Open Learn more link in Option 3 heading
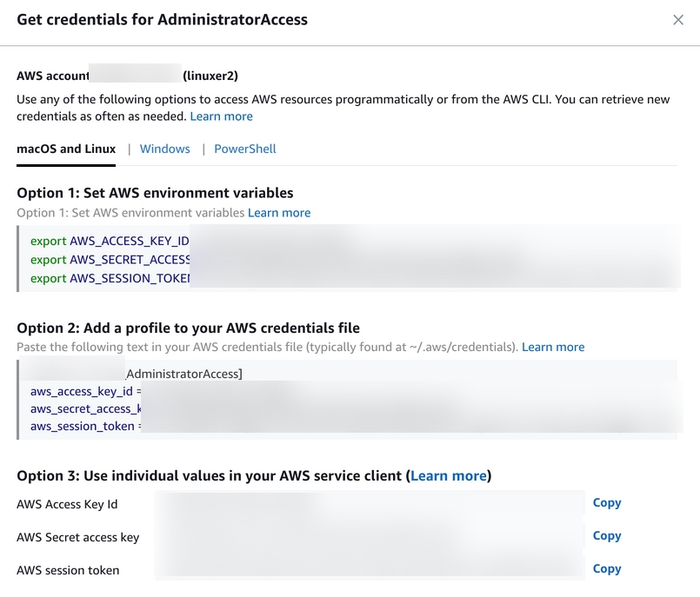Image resolution: width=700 pixels, height=597 pixels. pyautogui.click(x=449, y=475)
